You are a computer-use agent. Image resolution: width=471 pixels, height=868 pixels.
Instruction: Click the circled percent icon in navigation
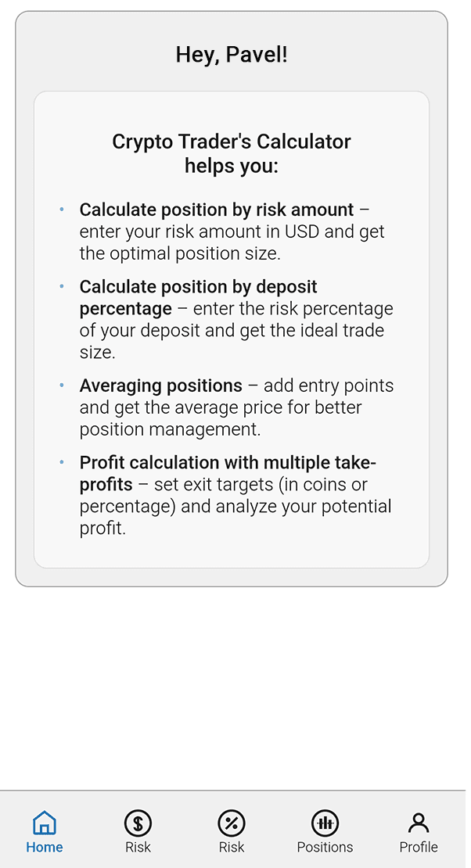pos(232,822)
